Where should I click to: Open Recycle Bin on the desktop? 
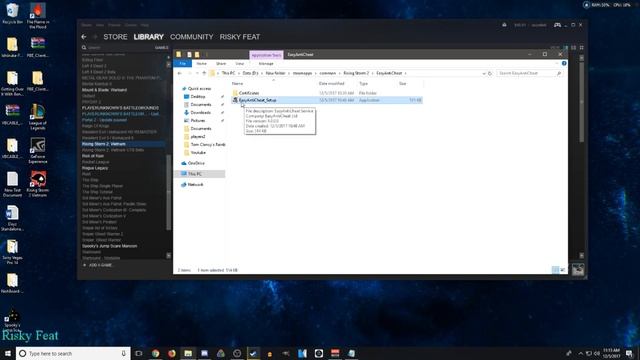click(12, 13)
